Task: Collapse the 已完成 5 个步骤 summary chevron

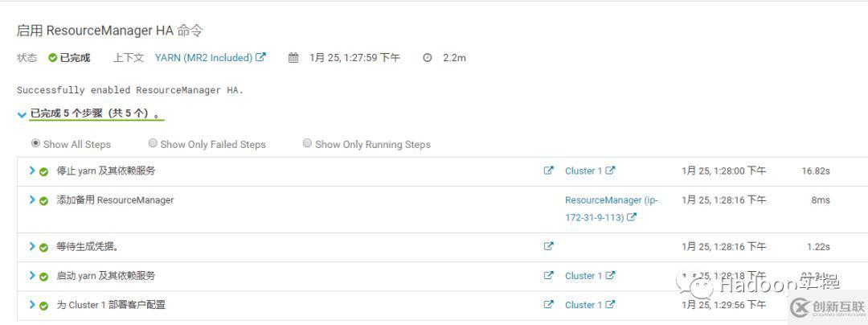Action: [x=22, y=114]
